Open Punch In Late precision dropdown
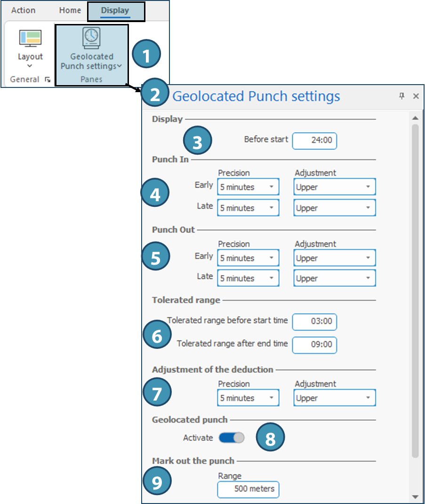 coord(248,208)
